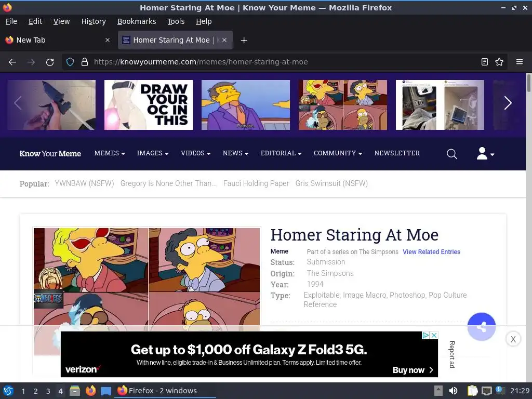The height and width of the screenshot is (399, 532).
Task: Reload the current page
Action: click(50, 62)
